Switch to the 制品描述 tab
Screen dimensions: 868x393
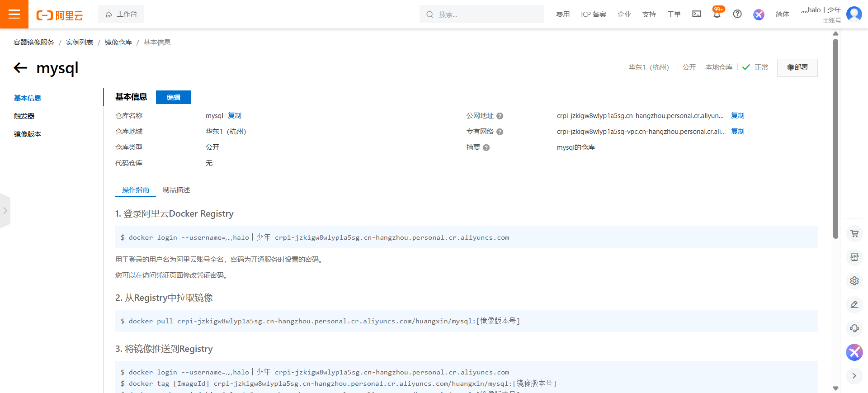click(x=176, y=190)
